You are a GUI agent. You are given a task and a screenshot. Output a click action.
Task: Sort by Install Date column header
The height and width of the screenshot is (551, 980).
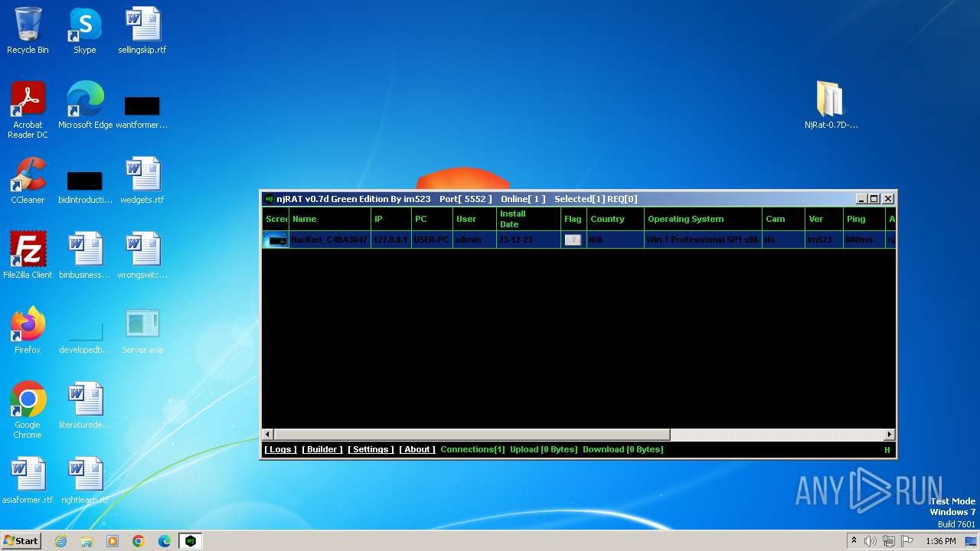[x=529, y=219]
